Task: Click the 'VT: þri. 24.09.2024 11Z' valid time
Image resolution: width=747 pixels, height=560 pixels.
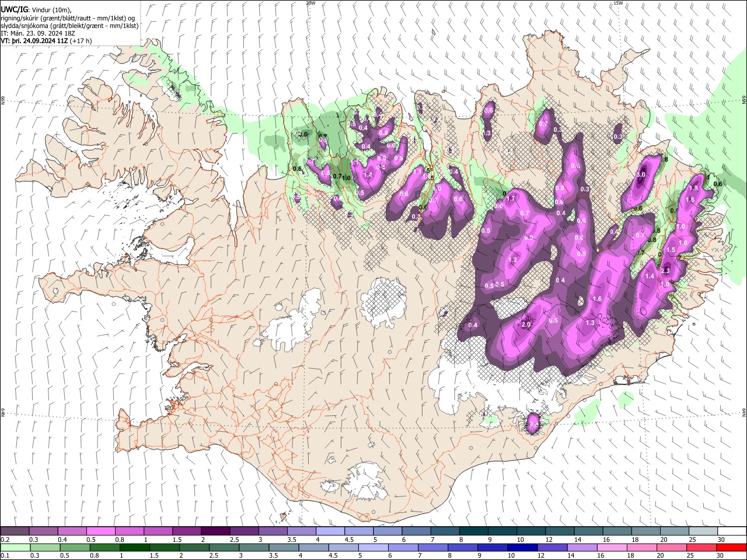Action: [x=34, y=41]
